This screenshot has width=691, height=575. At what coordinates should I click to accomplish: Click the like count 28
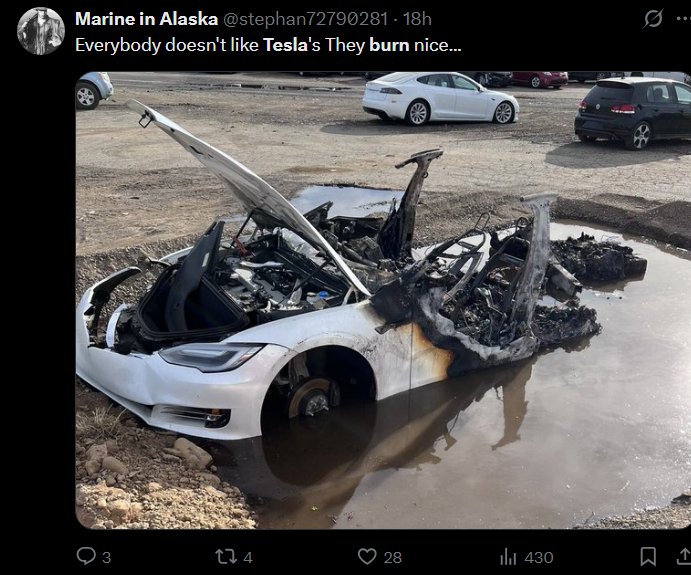pyautogui.click(x=393, y=558)
